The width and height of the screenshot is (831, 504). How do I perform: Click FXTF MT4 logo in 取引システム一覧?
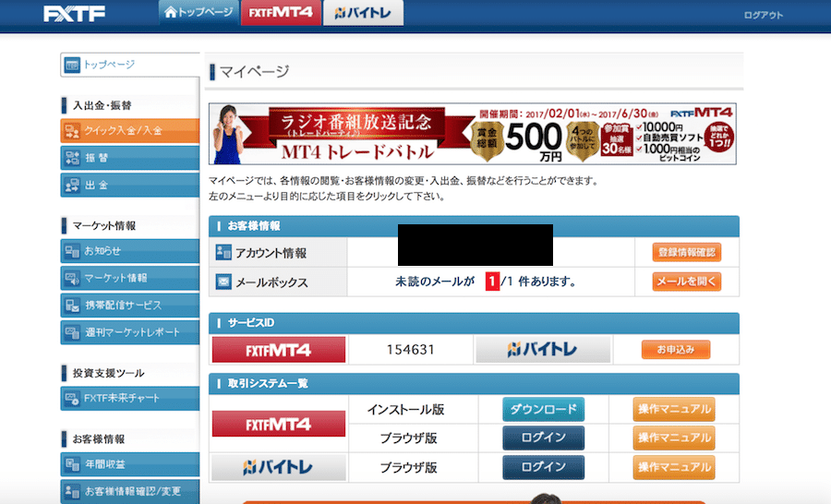[279, 424]
